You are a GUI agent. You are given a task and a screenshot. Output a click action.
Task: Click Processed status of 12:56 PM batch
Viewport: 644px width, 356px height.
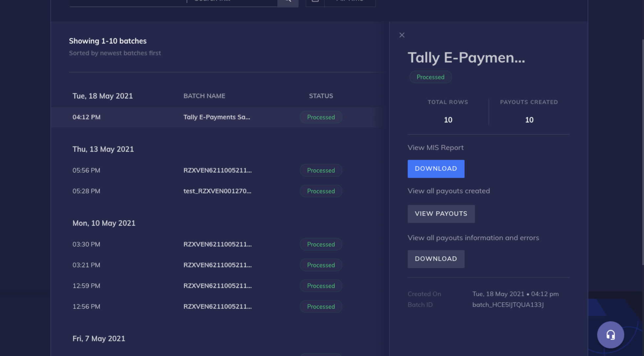(x=321, y=307)
